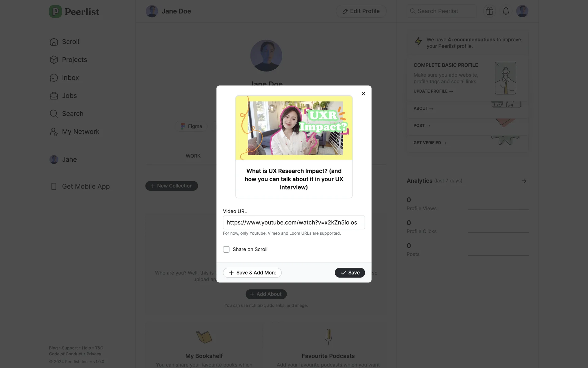Image resolution: width=588 pixels, height=368 pixels.
Task: Open the GET VERIFIED recommendation
Action: click(430, 143)
